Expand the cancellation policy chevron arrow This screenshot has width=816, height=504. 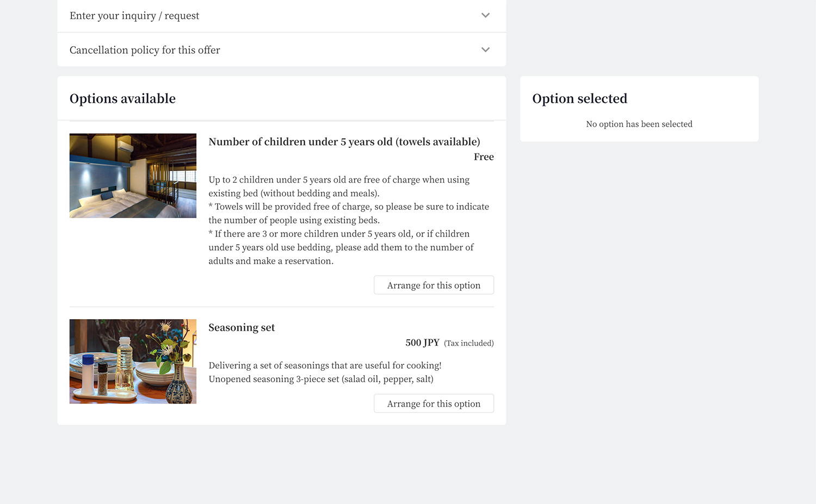(485, 49)
